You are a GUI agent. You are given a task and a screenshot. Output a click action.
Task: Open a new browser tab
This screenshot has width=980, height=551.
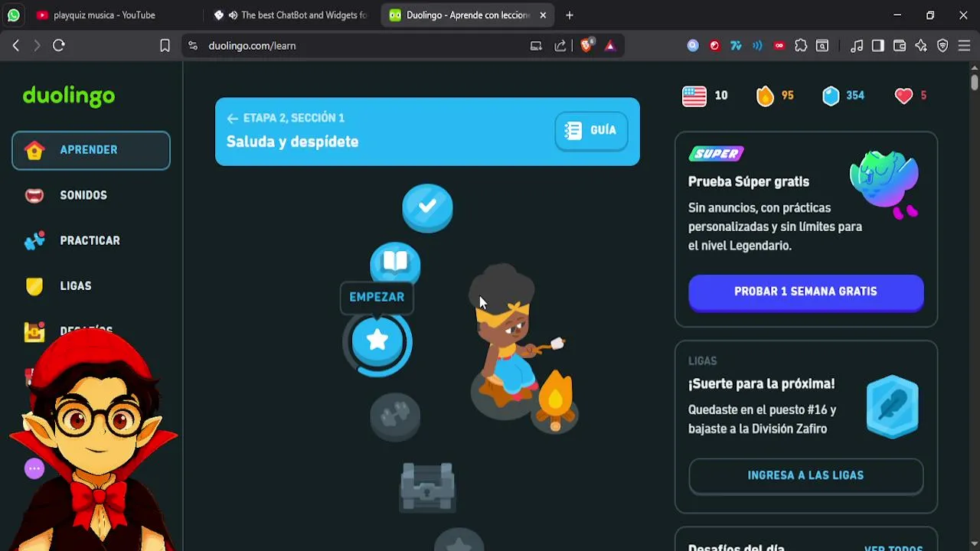tap(569, 15)
